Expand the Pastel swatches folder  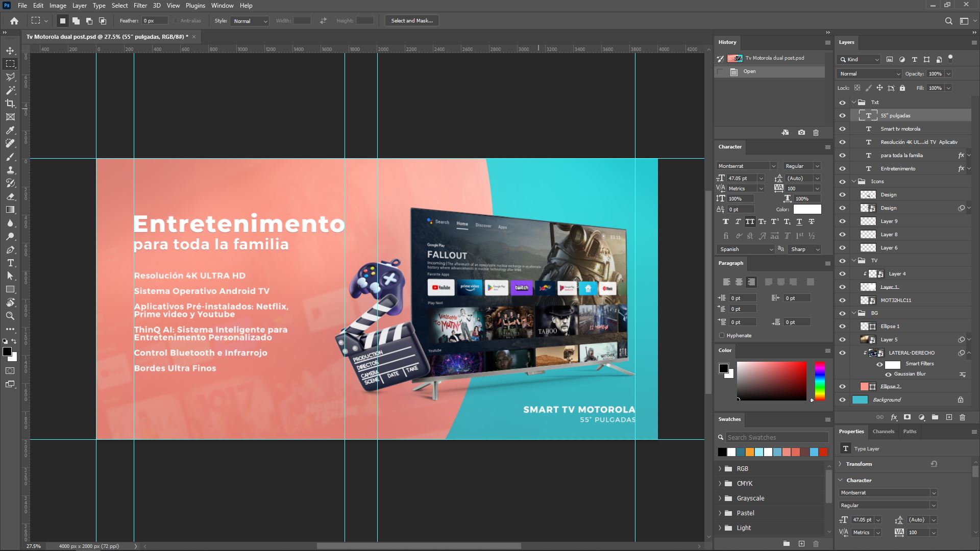pos(720,513)
